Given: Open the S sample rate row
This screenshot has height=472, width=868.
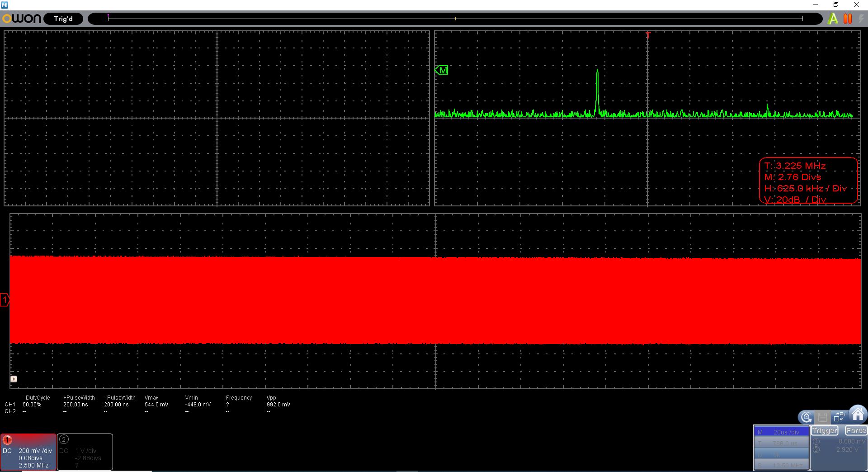Looking at the screenshot, I should click(781, 465).
